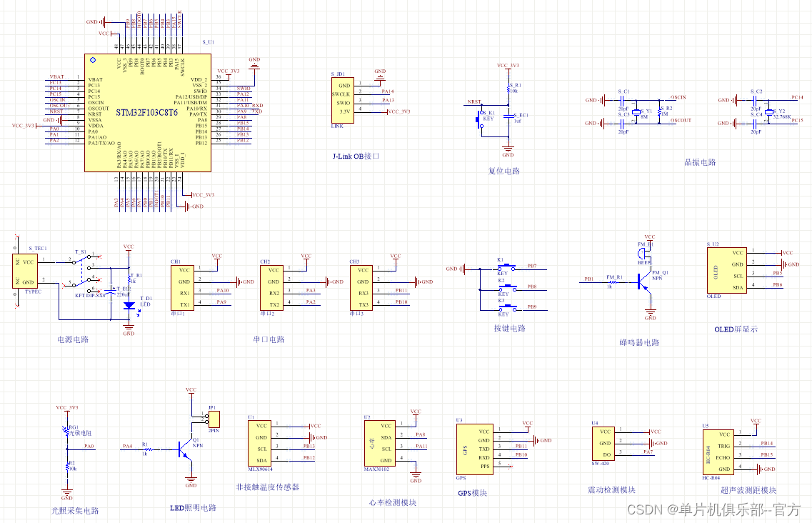
Task: Select the U4 SW-420 vibration sensor block
Action: tap(603, 443)
